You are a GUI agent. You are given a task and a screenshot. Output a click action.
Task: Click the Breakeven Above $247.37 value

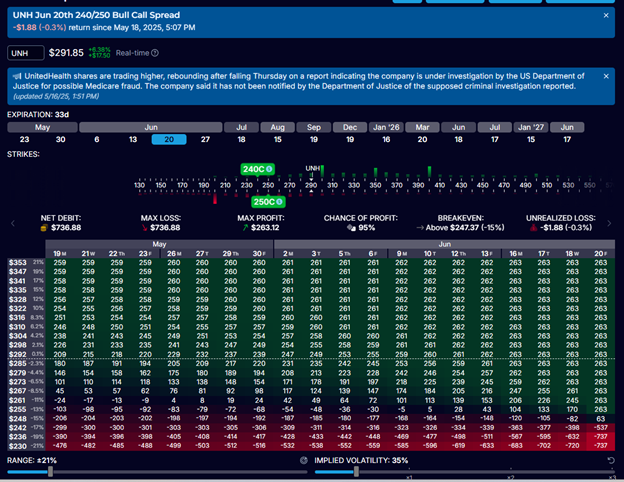click(465, 228)
